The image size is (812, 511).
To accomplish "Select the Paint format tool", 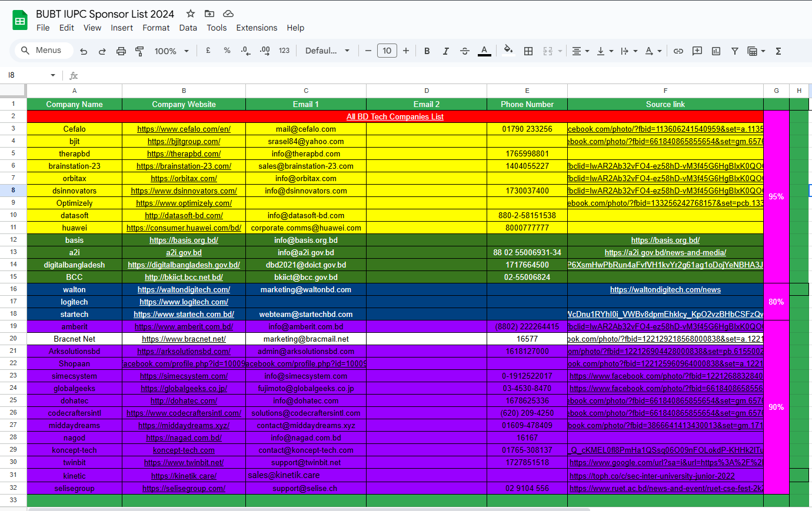I will coord(139,51).
